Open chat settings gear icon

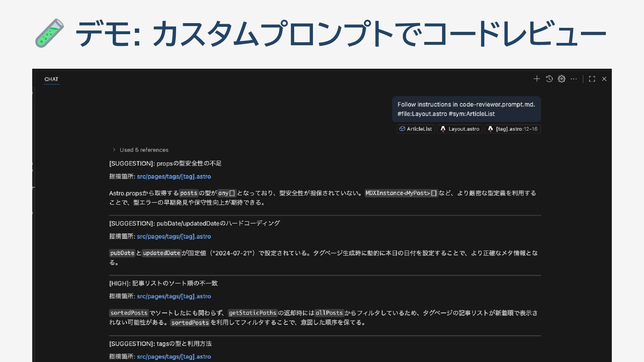pyautogui.click(x=561, y=79)
